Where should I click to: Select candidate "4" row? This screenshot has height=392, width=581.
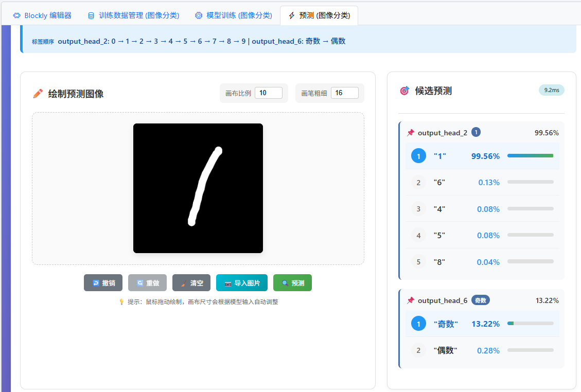482,209
